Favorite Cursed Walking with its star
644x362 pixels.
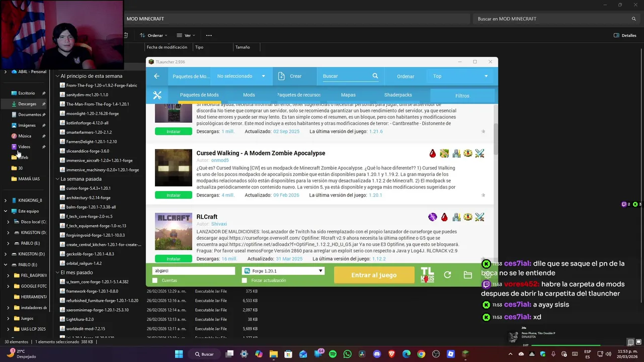483,195
